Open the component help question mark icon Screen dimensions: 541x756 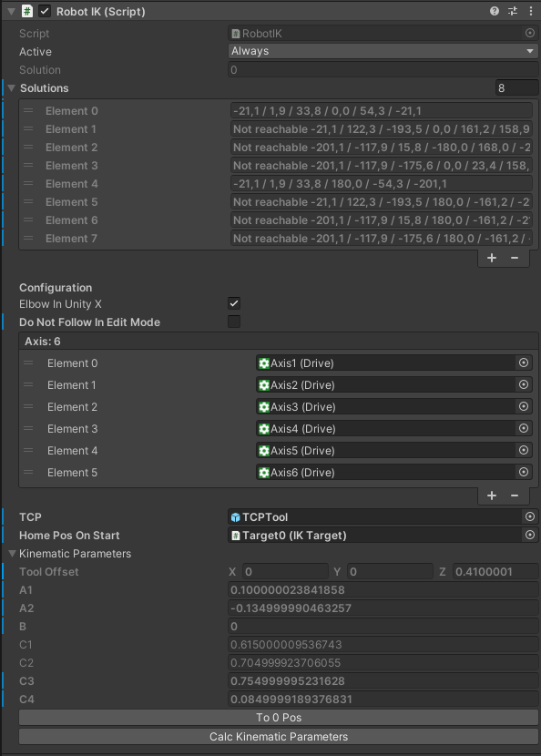[x=493, y=11]
